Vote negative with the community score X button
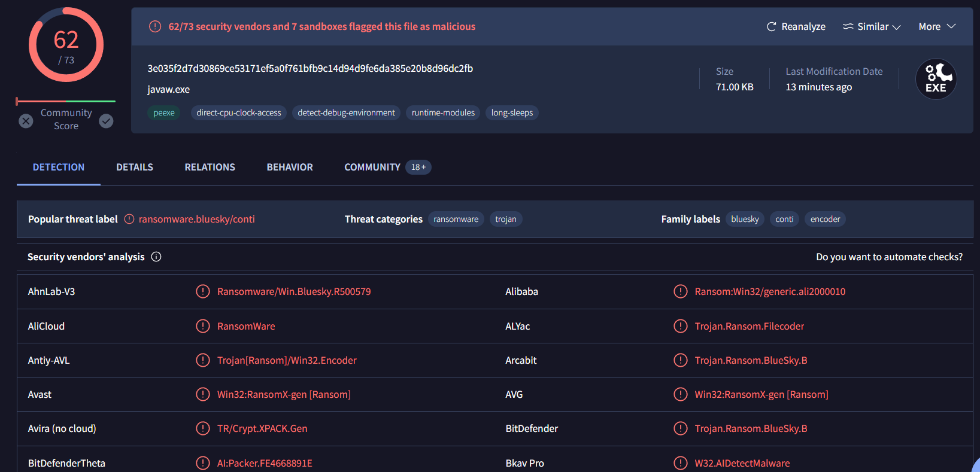Image resolution: width=980 pixels, height=472 pixels. (x=26, y=121)
